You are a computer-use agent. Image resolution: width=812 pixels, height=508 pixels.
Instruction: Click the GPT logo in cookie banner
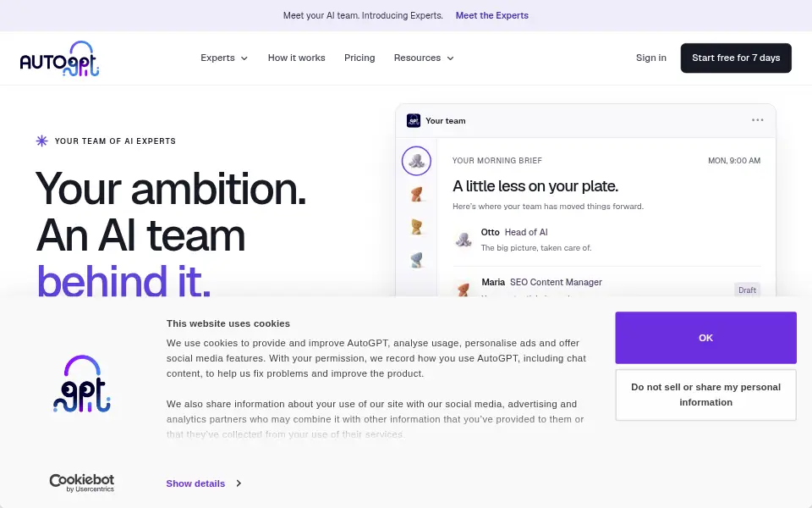pyautogui.click(x=82, y=384)
